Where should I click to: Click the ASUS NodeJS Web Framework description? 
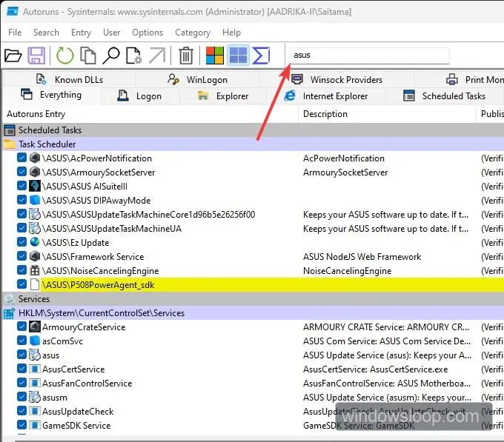[x=362, y=257]
